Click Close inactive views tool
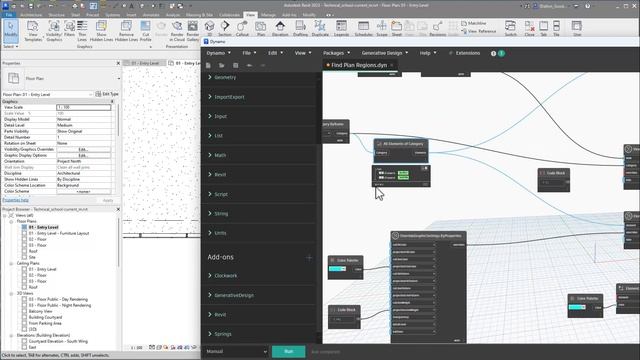The height and width of the screenshot is (360, 640). coord(529,29)
